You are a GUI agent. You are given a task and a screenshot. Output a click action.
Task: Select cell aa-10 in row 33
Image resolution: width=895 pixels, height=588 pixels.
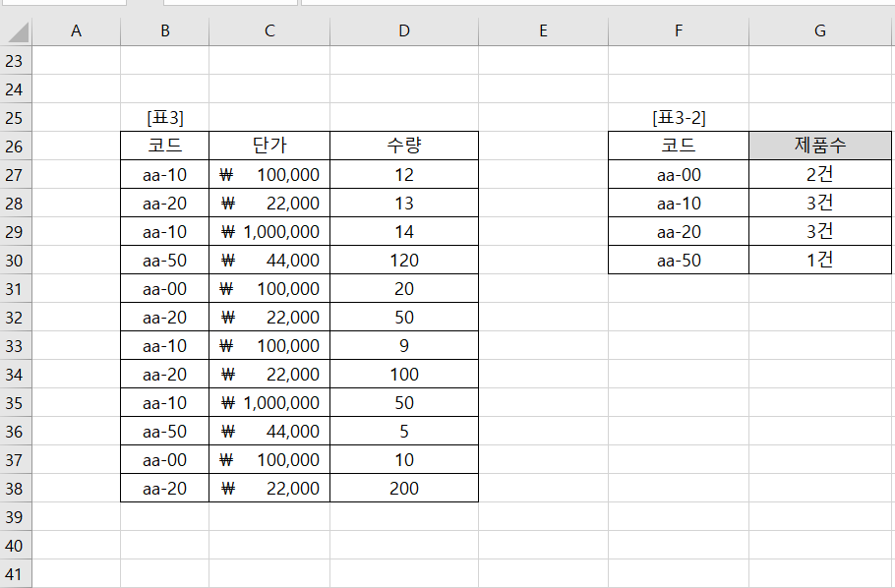pos(165,346)
